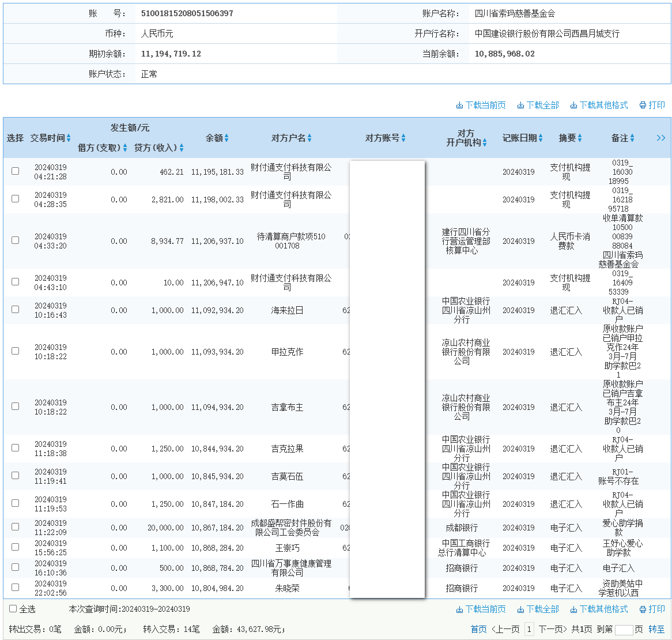Screen dimensions: 672x640
Task: Check the 全选 select-all checkbox
Action: tap(13, 609)
